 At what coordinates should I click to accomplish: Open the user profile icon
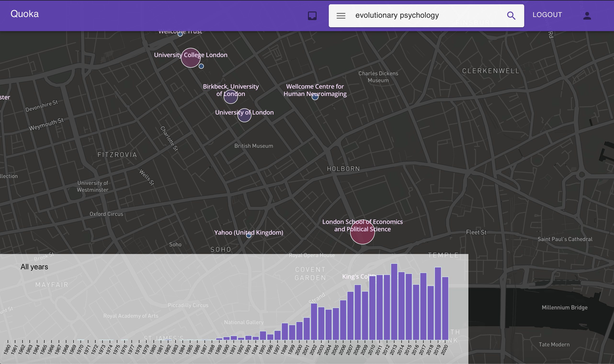click(x=587, y=16)
